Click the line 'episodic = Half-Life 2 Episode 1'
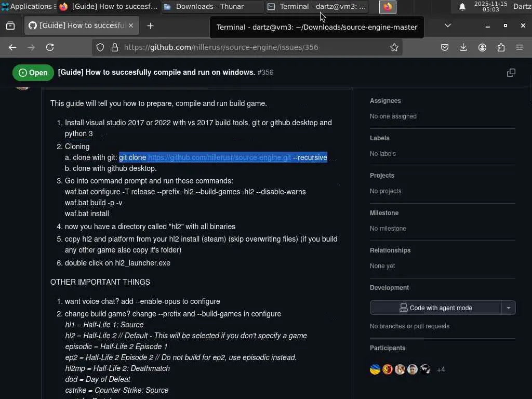532x399 pixels. 116,347
